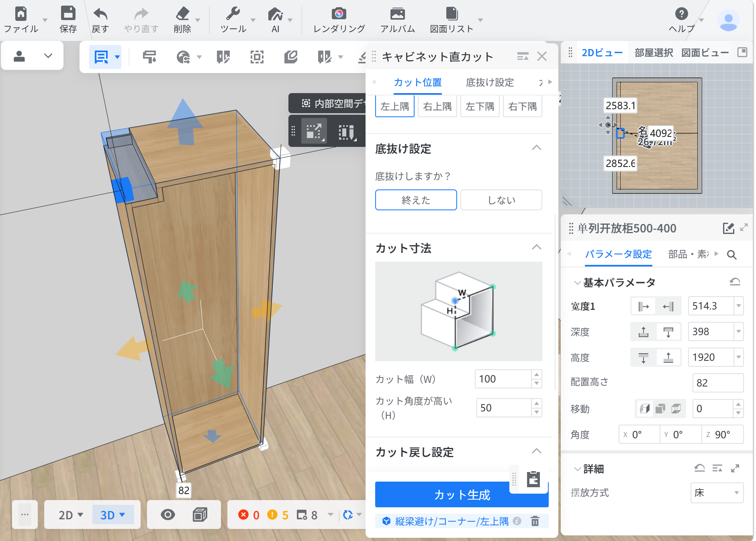Select 右上隅 corner option
The image size is (756, 541).
[437, 106]
